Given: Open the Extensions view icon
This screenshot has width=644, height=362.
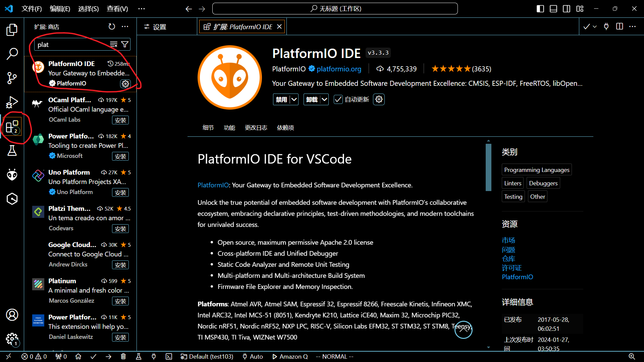Looking at the screenshot, I should click(12, 127).
